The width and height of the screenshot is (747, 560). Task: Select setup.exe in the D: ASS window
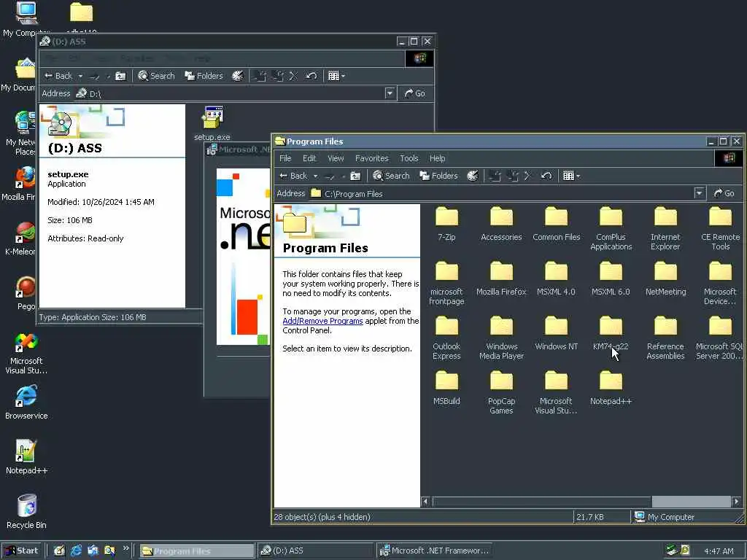[212, 124]
